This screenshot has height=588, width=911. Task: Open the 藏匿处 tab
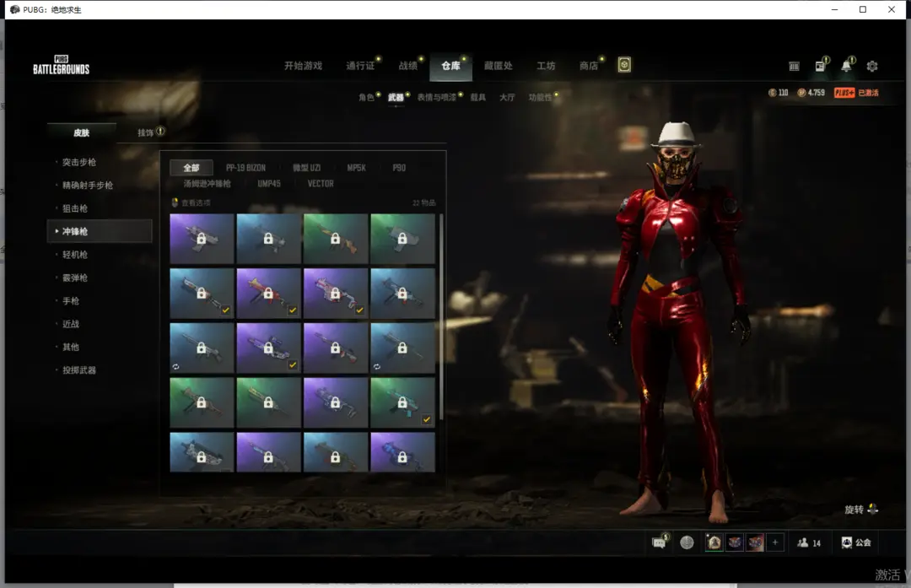(499, 66)
